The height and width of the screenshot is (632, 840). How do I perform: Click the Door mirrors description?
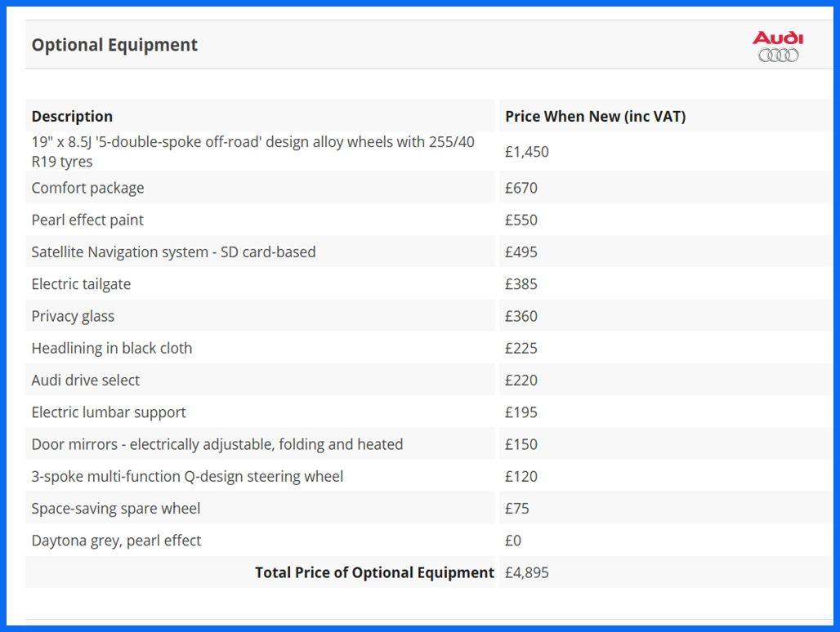pyautogui.click(x=217, y=445)
